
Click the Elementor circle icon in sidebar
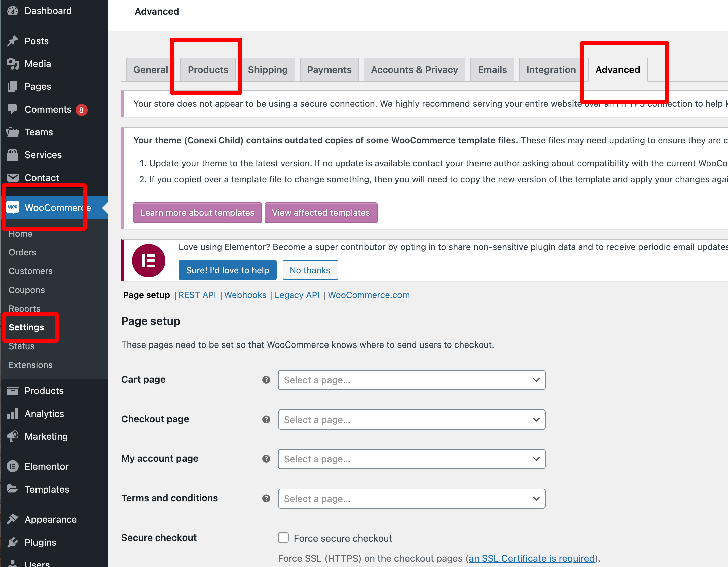click(13, 466)
